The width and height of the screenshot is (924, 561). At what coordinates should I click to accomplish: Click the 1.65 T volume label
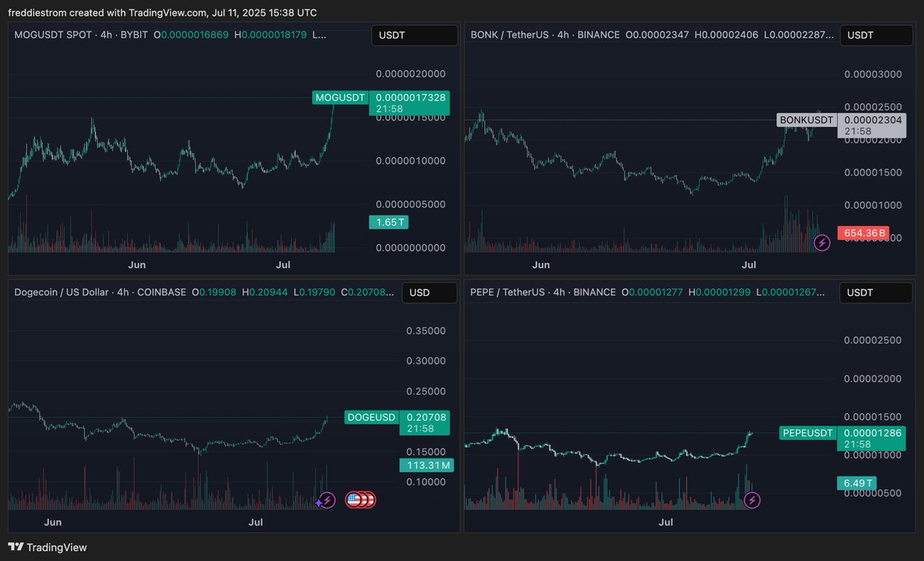click(389, 223)
